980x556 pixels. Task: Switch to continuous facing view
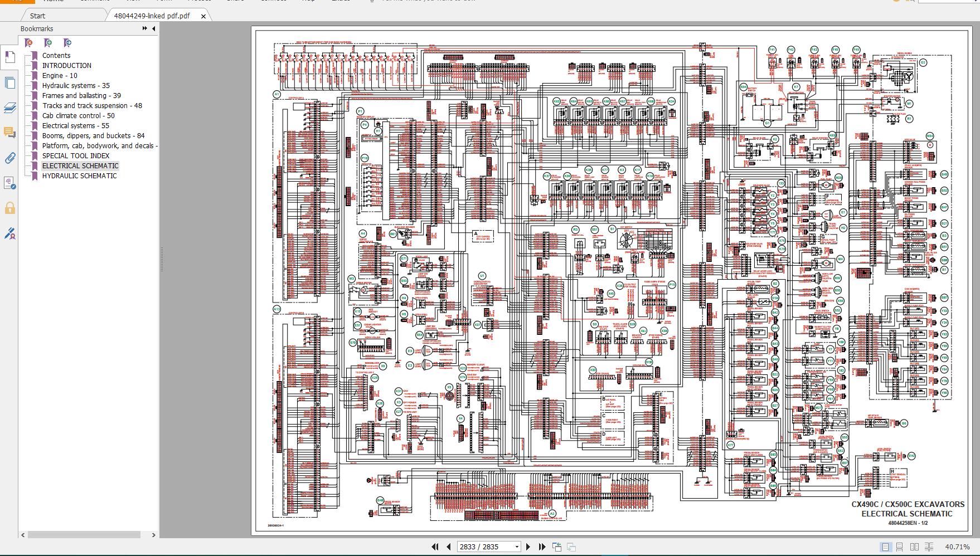(929, 547)
